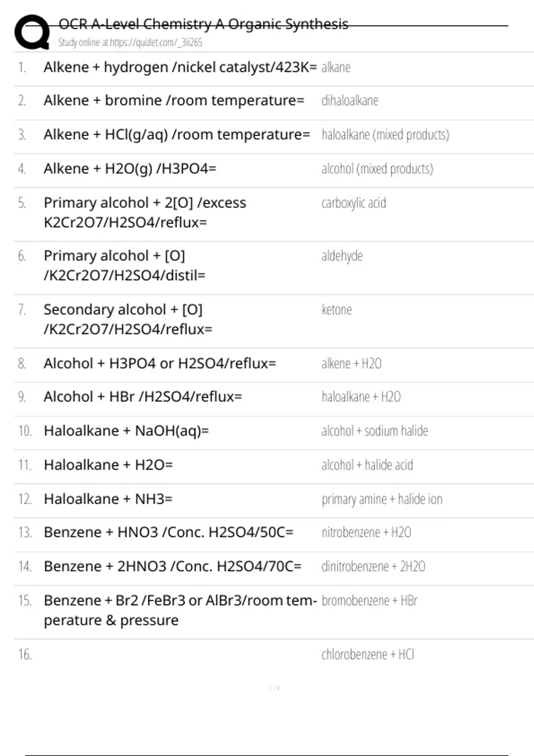Select the 'haloalkane (mixed products)' answer

[385, 135]
